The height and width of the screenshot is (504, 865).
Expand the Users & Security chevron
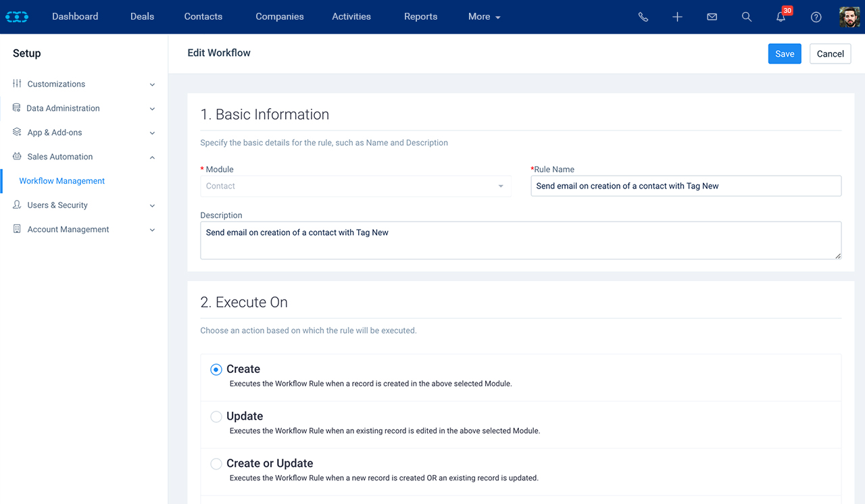pos(152,206)
